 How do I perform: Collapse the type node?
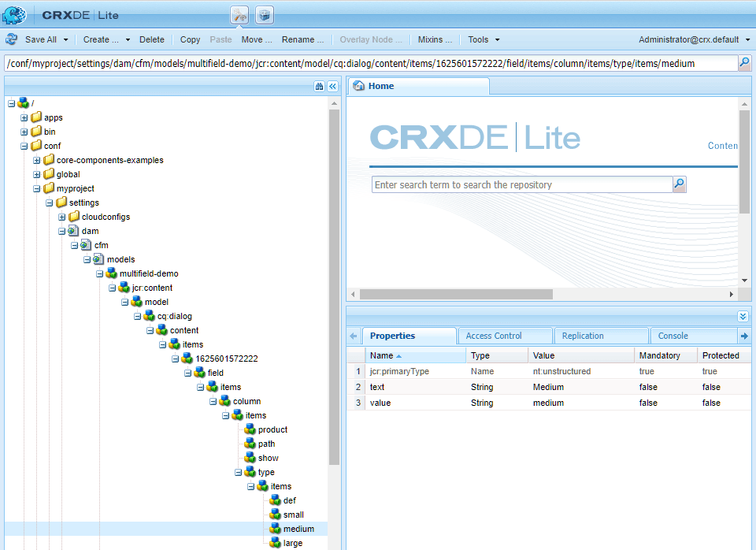(x=238, y=472)
